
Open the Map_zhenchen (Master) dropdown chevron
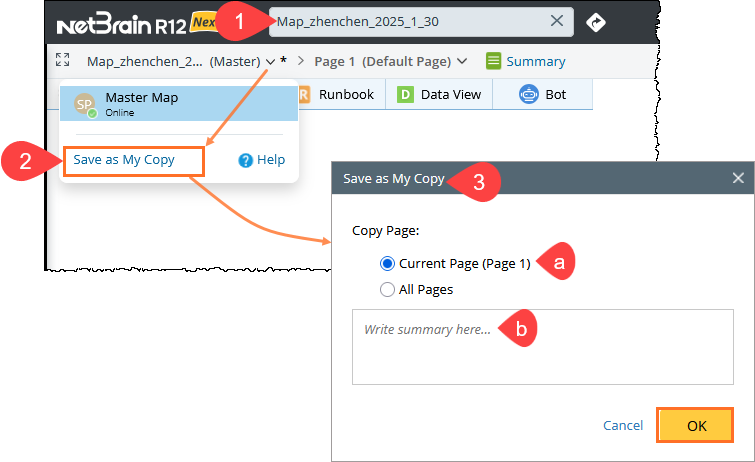pyautogui.click(x=271, y=62)
